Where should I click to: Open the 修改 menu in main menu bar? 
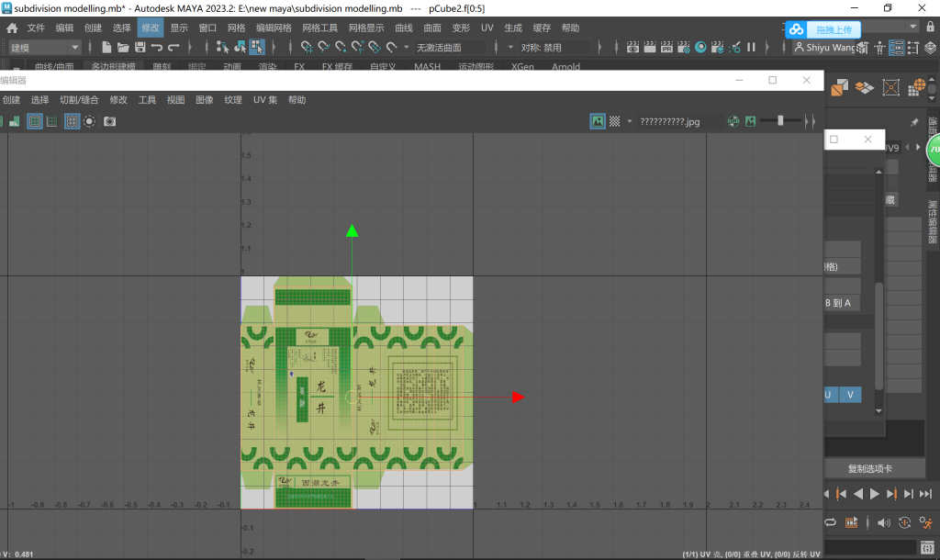click(151, 28)
